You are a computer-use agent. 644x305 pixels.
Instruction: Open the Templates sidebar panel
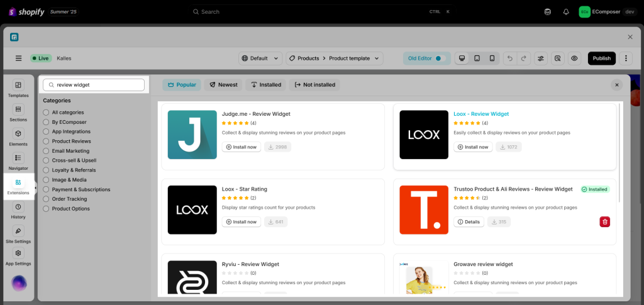click(x=18, y=89)
